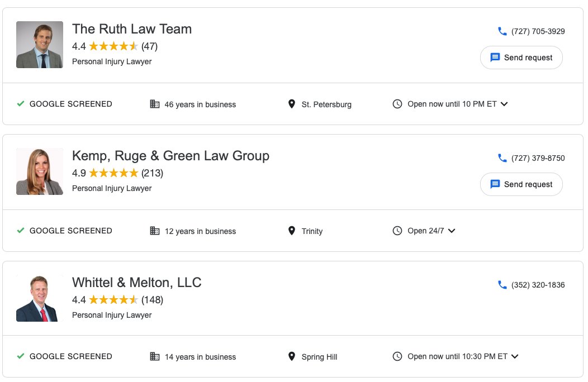The width and height of the screenshot is (588, 382).
Task: Click Personal Injury Lawyer under Whittel & Melton
Action: coord(112,315)
